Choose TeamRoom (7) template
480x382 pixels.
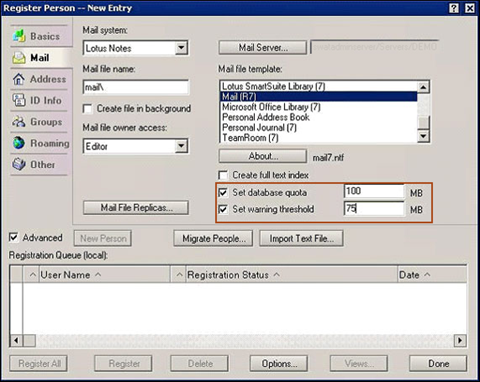pyautogui.click(x=250, y=138)
